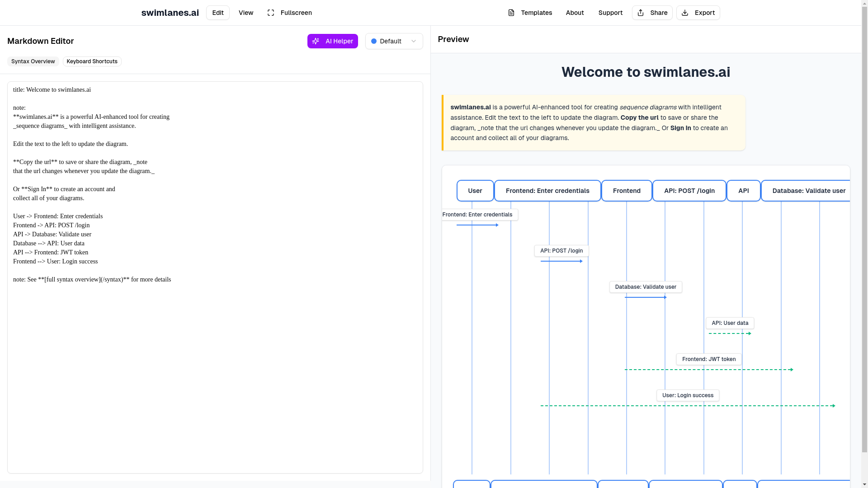Open the Default theme dropdown
The width and height of the screenshot is (868, 488).
tap(394, 41)
